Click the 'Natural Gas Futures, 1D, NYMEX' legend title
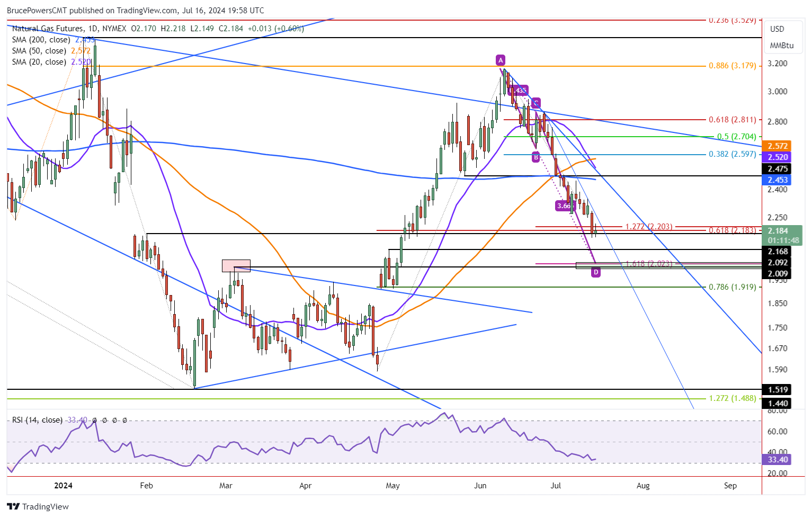Image resolution: width=812 pixels, height=518 pixels. (69, 29)
